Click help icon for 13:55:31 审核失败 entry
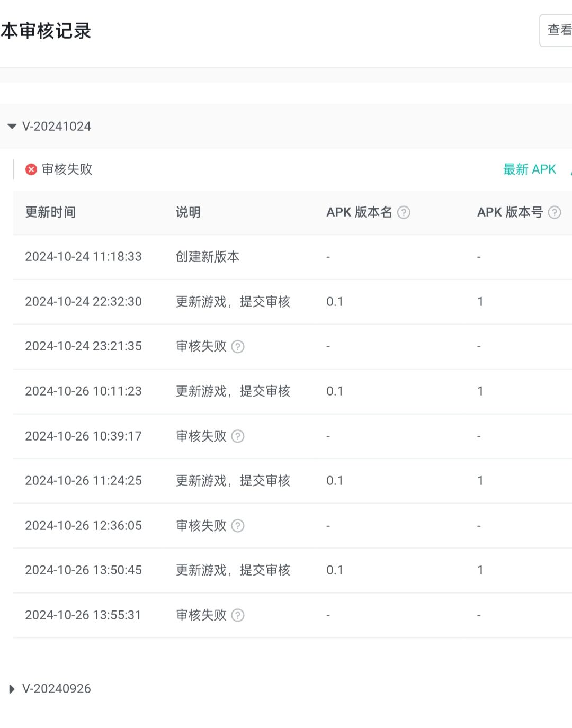This screenshot has width=572, height=728. click(x=238, y=615)
